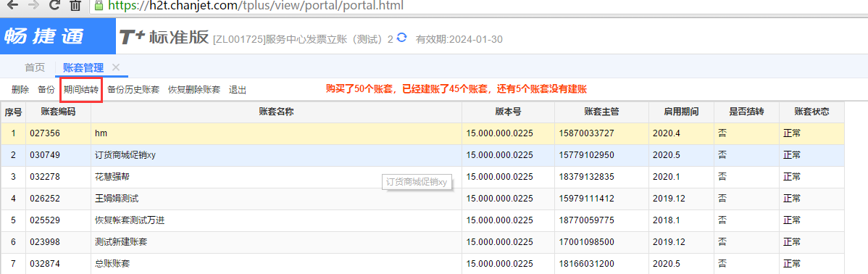
Task: Select the account 订货商城促销xy row
Action: 423,155
